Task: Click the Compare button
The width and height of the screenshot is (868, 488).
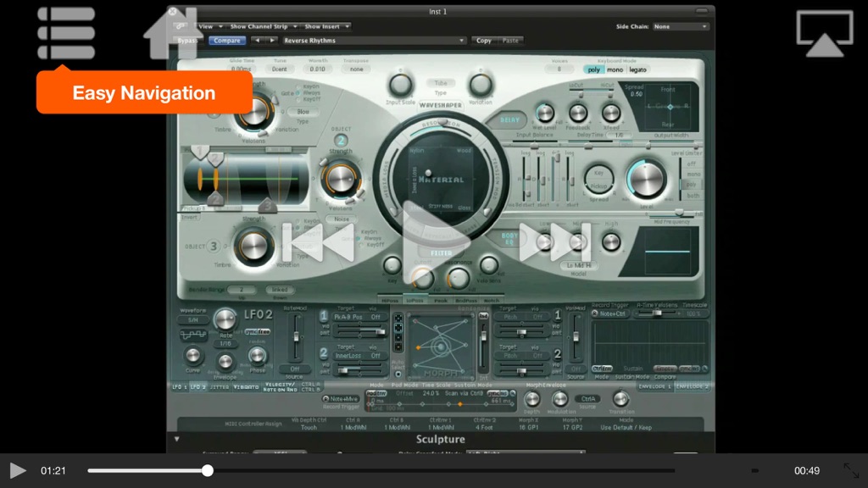Action: pos(227,41)
